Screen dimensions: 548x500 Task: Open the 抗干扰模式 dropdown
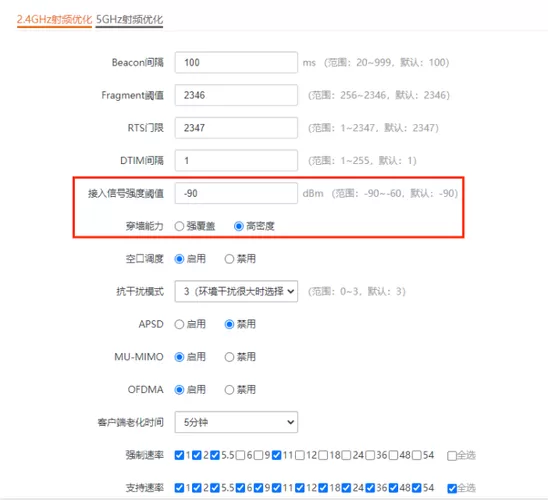pos(236,291)
